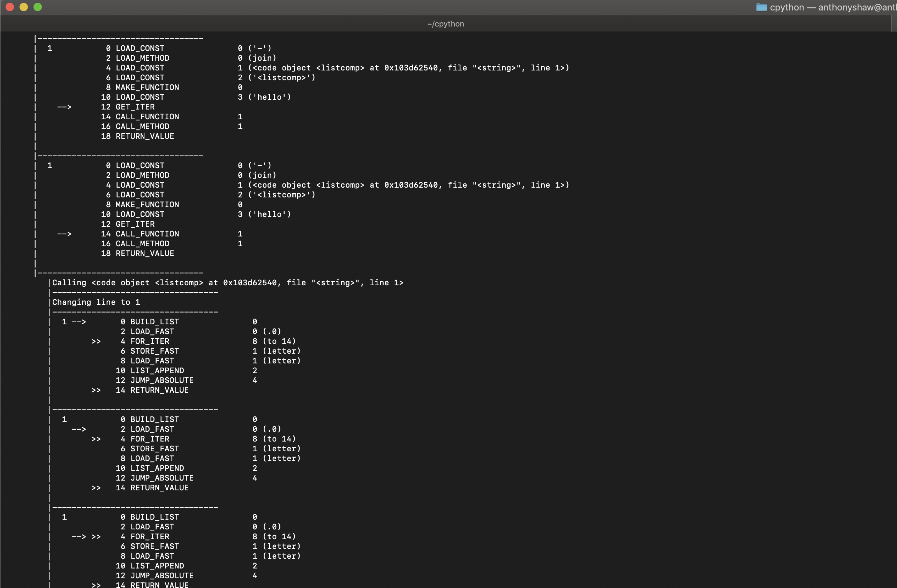Select the ~/cpython terminal tab
This screenshot has width=897, height=588.
[445, 24]
